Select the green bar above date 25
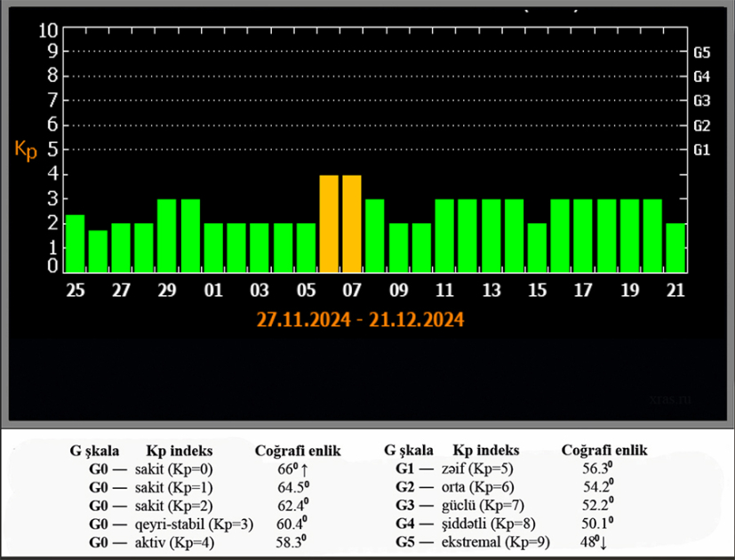The width and height of the screenshot is (735, 560). point(75,243)
